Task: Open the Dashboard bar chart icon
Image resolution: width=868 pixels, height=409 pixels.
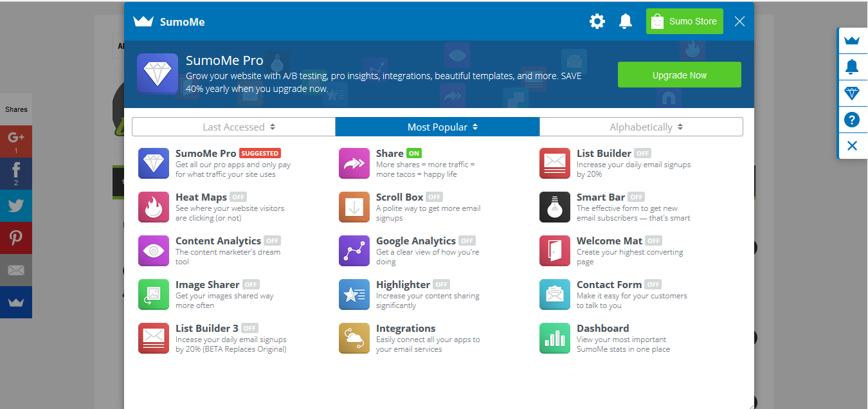Action: click(x=555, y=338)
